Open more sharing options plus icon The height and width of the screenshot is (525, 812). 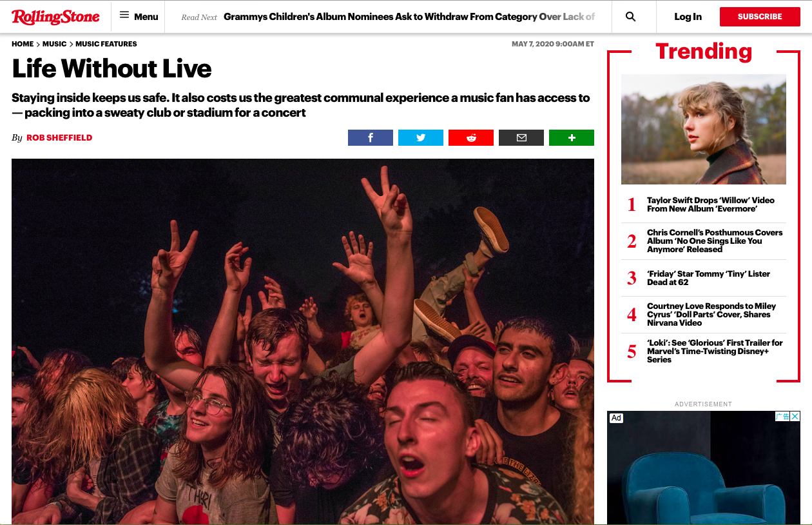tap(572, 137)
